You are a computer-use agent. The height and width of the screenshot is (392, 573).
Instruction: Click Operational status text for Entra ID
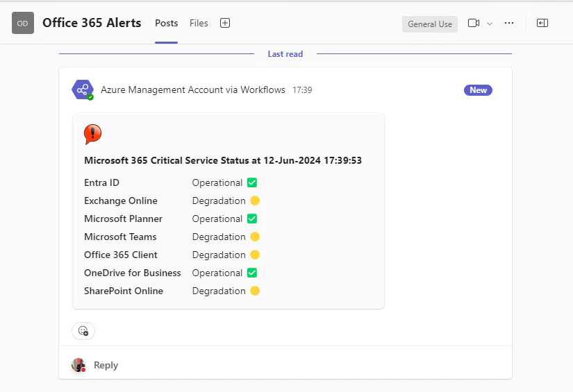point(217,183)
